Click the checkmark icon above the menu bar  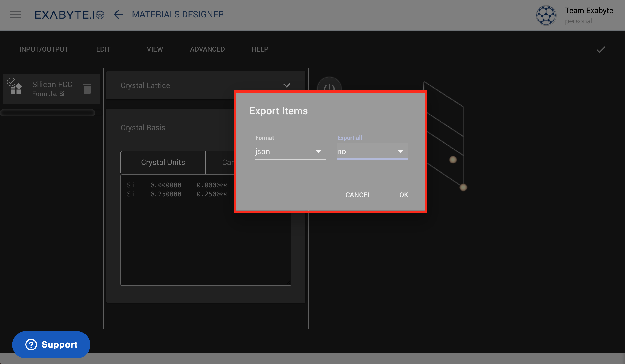pos(601,49)
